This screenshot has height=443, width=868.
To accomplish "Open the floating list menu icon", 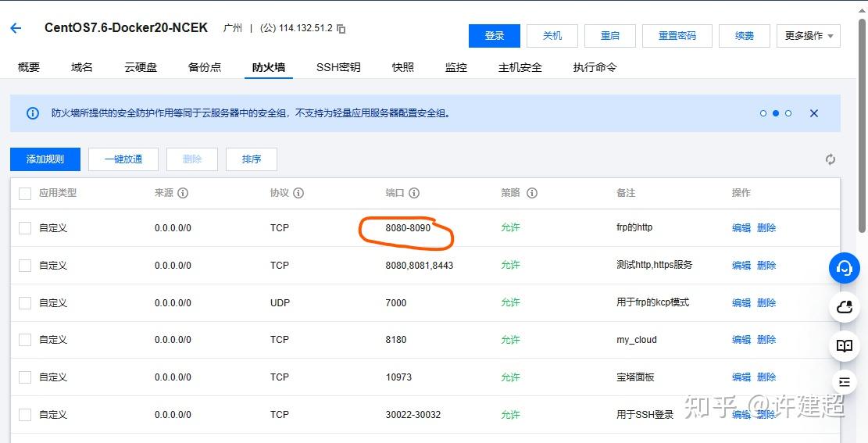I will pyautogui.click(x=845, y=382).
